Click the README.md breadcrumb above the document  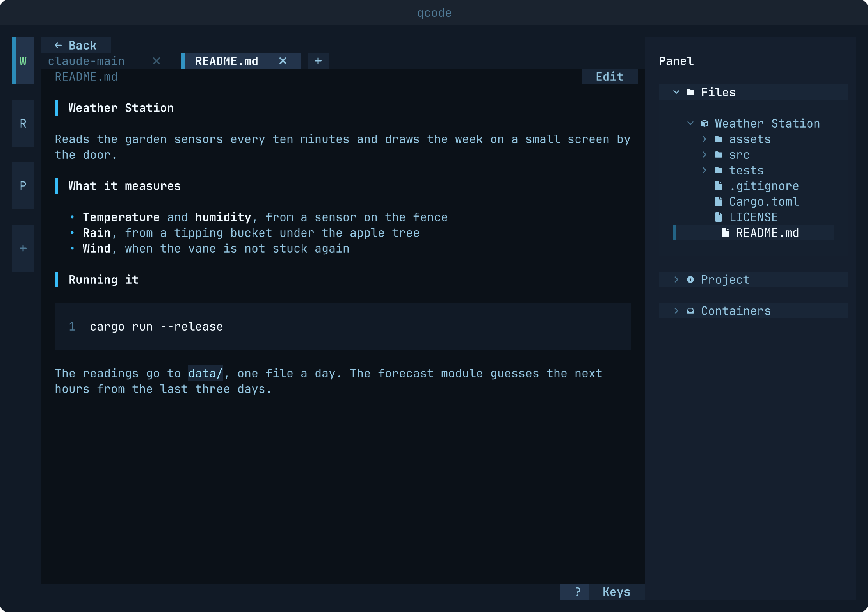(86, 76)
